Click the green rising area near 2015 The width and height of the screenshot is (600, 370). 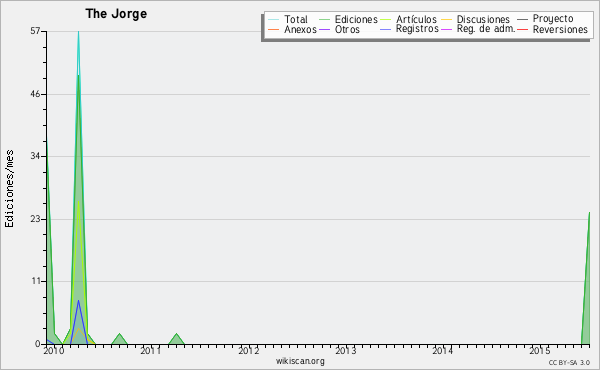(587, 291)
